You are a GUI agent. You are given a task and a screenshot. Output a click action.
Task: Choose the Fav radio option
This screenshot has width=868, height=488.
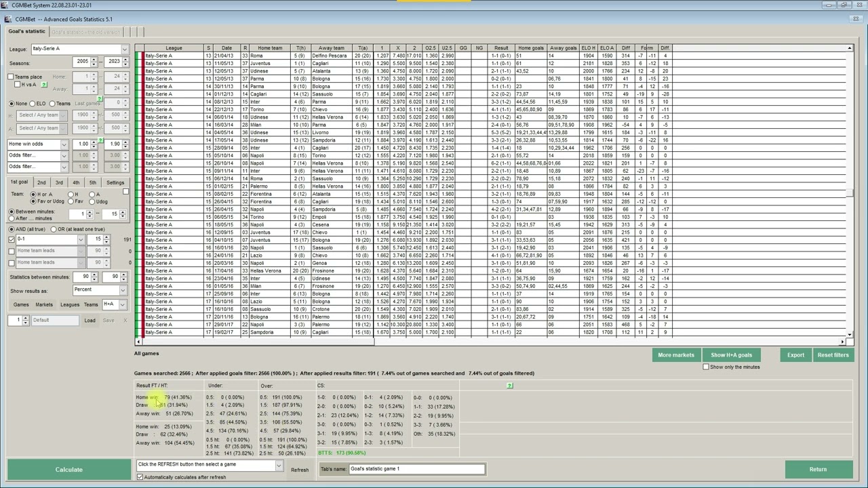click(x=72, y=201)
